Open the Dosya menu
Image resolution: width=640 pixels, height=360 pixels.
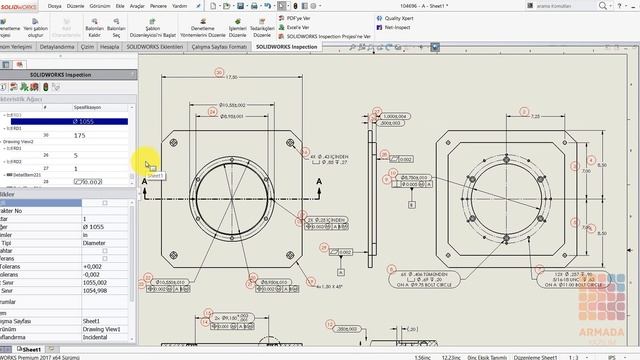tap(55, 6)
